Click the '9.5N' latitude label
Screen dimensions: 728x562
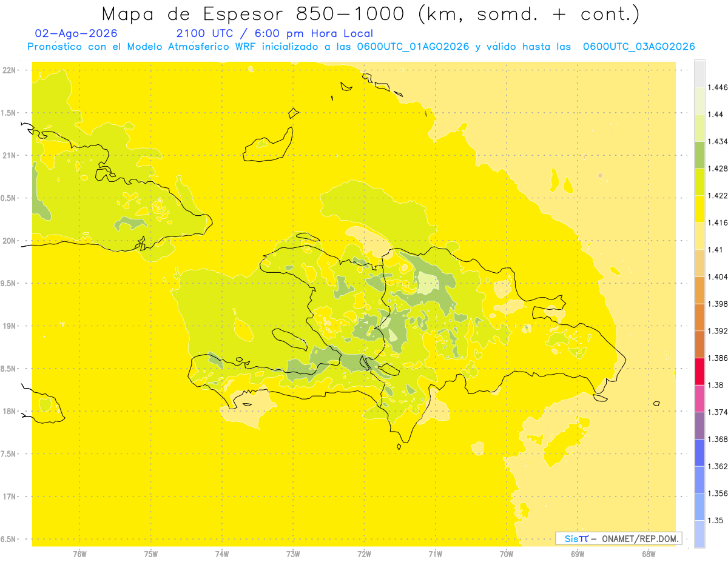pos(9,283)
